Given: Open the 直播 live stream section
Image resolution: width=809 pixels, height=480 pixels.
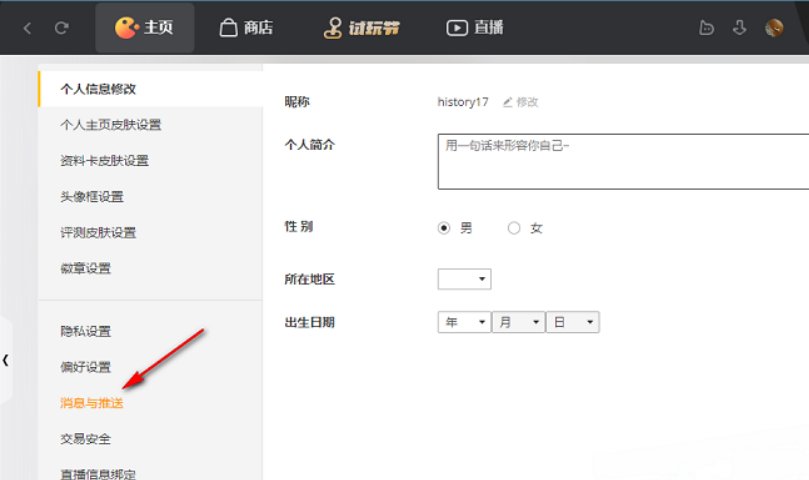Looking at the screenshot, I should 475,28.
